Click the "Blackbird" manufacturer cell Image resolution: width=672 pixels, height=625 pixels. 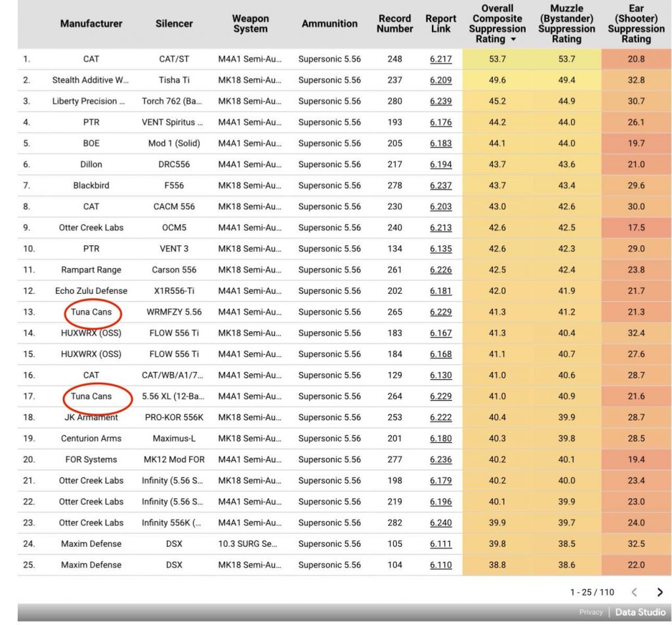point(91,186)
